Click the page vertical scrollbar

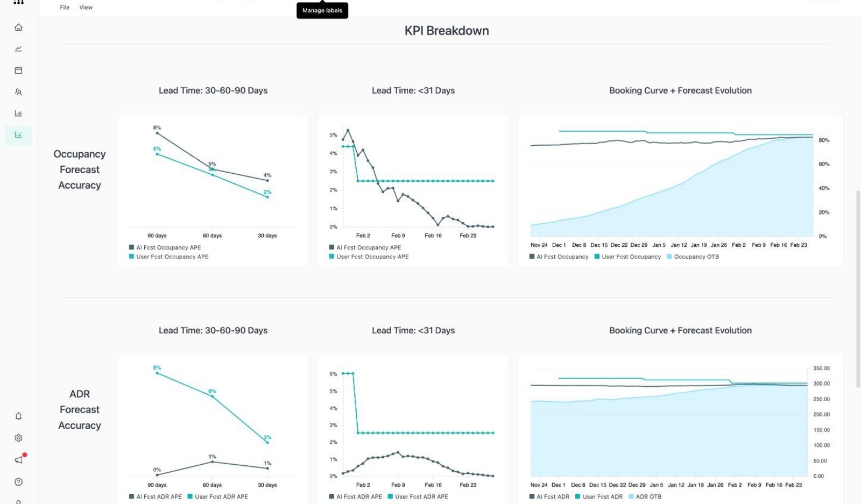(x=858, y=289)
